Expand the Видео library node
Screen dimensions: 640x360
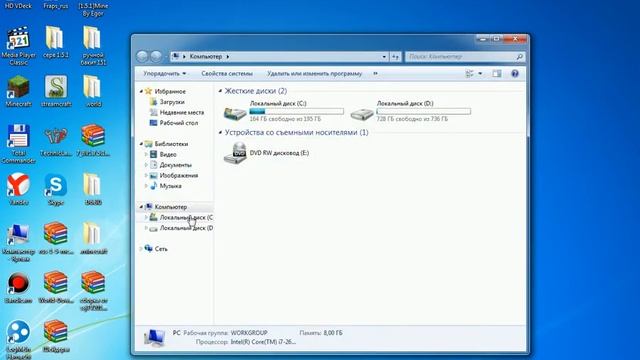(146, 154)
